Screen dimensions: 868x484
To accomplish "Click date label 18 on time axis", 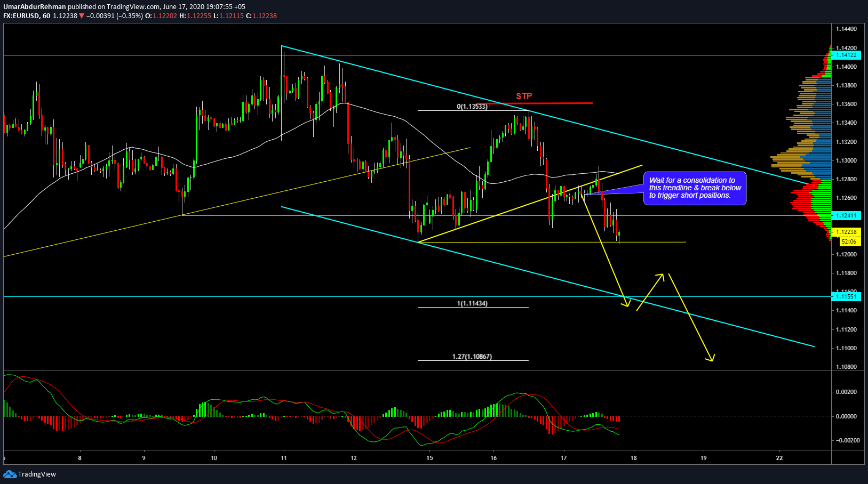I will tap(634, 458).
